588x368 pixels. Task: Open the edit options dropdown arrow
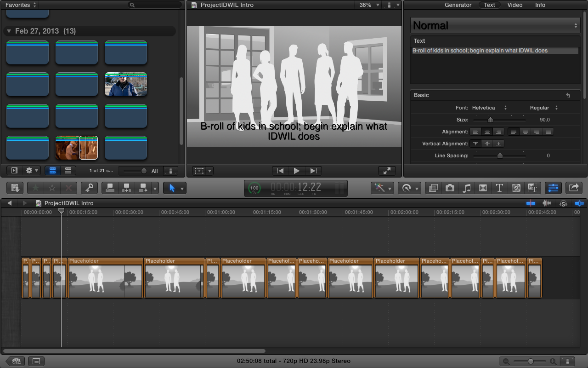pyautogui.click(x=155, y=188)
